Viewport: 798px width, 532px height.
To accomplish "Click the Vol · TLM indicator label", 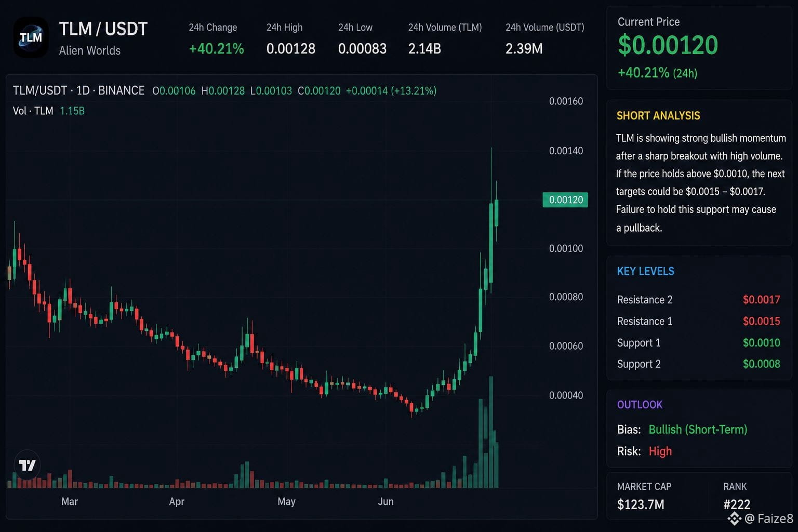I will click(x=33, y=111).
